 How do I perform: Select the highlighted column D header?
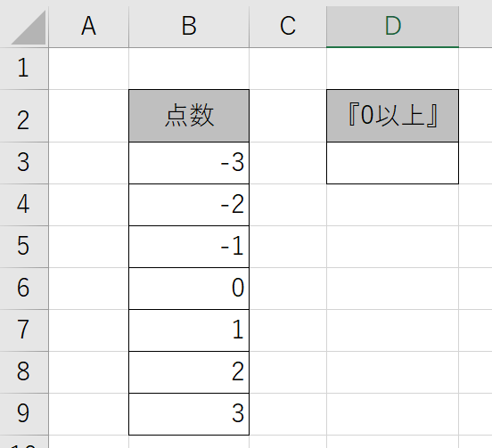392,27
